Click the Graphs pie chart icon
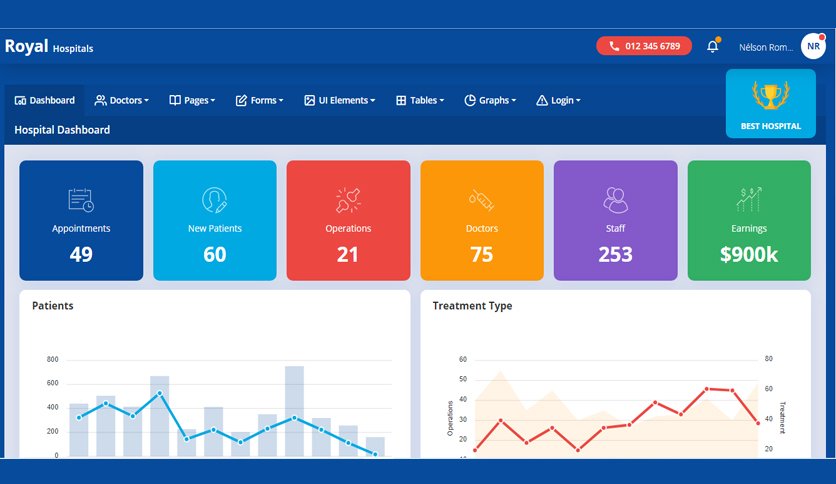The image size is (836, 484). (470, 100)
